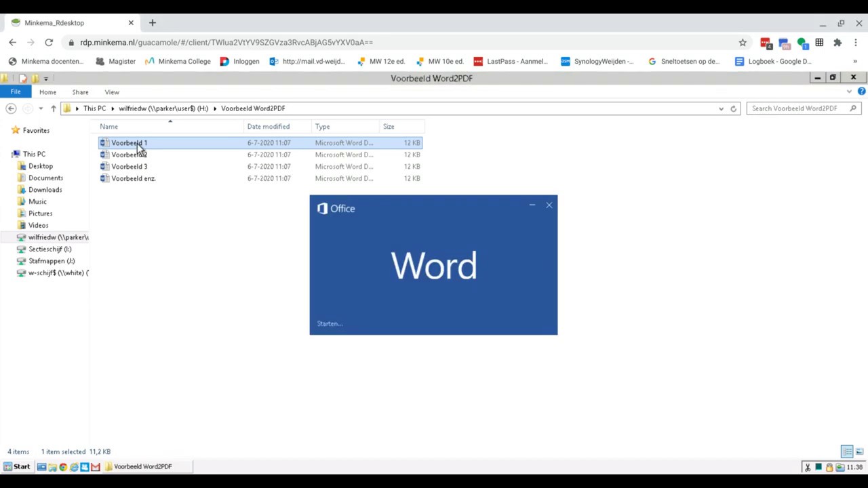This screenshot has width=868, height=488.
Task: Open a new Chrome tab
Action: coord(152,22)
